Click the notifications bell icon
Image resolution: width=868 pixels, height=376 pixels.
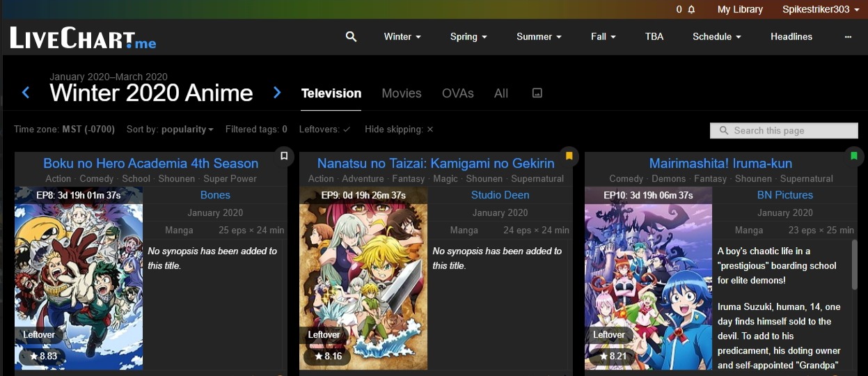pos(691,10)
